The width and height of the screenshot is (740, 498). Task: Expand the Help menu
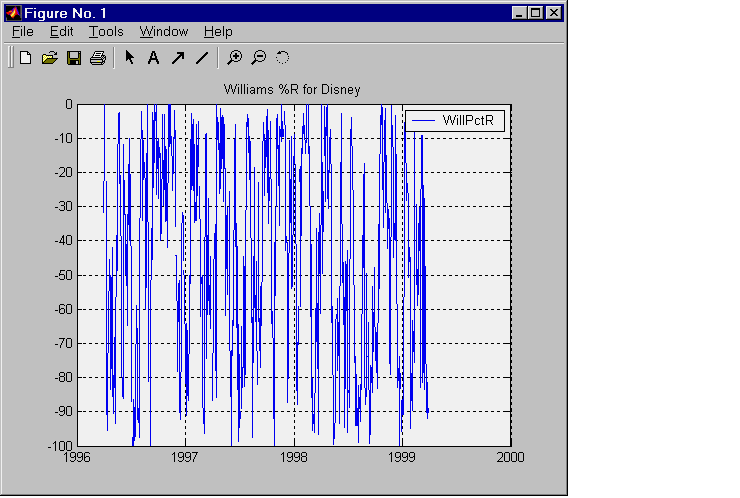pos(217,32)
